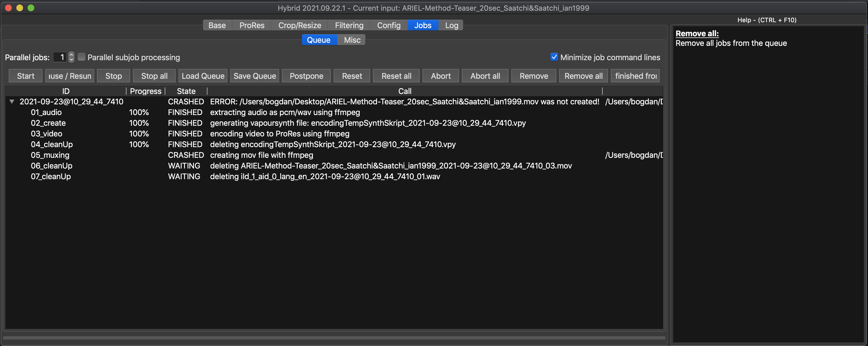The height and width of the screenshot is (346, 868).
Task: Enable Parallel subjob processing checkbox
Action: pyautogui.click(x=81, y=57)
